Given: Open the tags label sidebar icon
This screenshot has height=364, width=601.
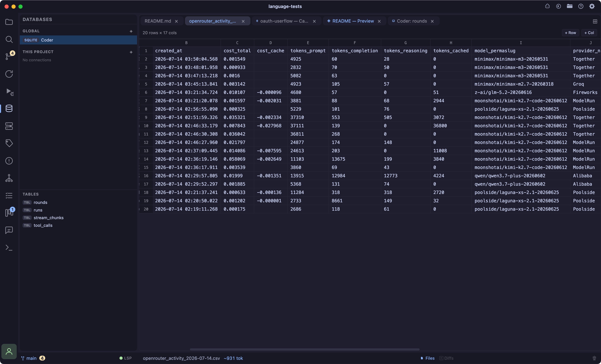Looking at the screenshot, I should tap(9, 143).
